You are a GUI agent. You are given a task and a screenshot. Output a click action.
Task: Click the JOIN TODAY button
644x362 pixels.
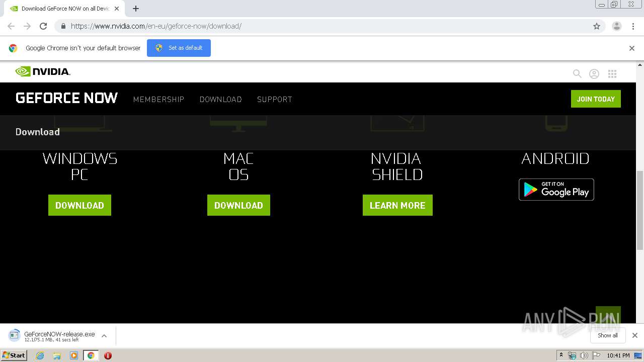pos(596,99)
